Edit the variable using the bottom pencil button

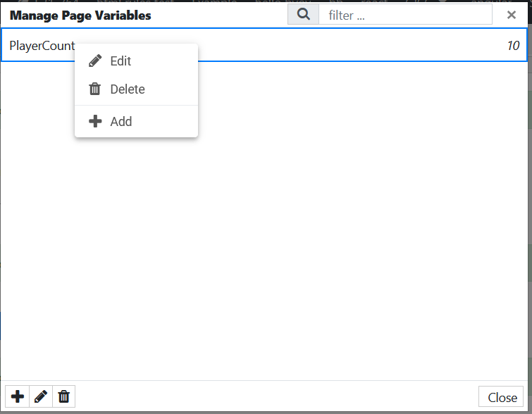(x=41, y=396)
